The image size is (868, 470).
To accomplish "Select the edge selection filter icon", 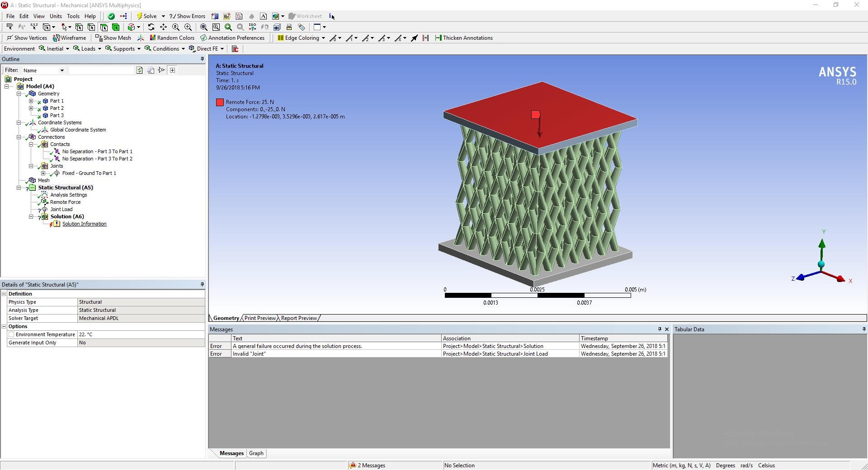I will coord(91,27).
